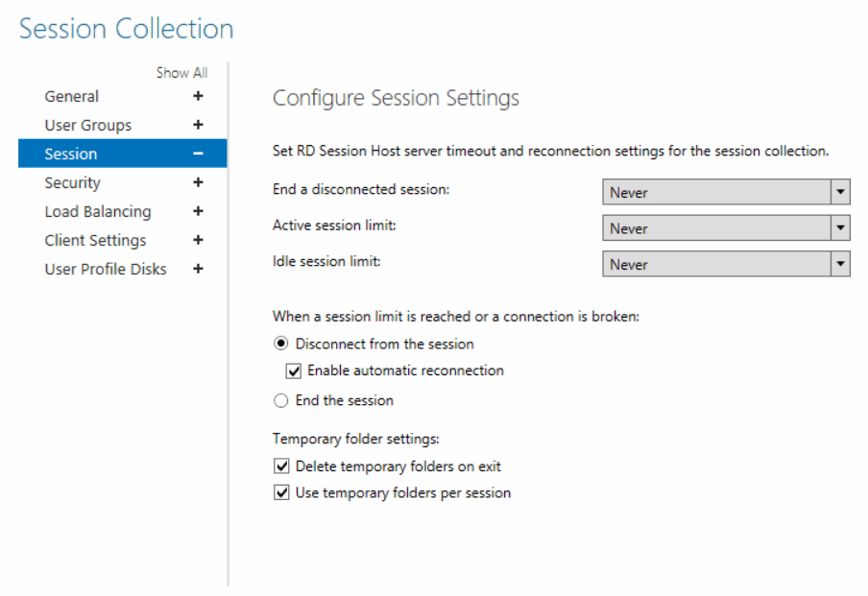Open the Idle session limit dropdown
The width and height of the screenshot is (868, 596).
[726, 264]
